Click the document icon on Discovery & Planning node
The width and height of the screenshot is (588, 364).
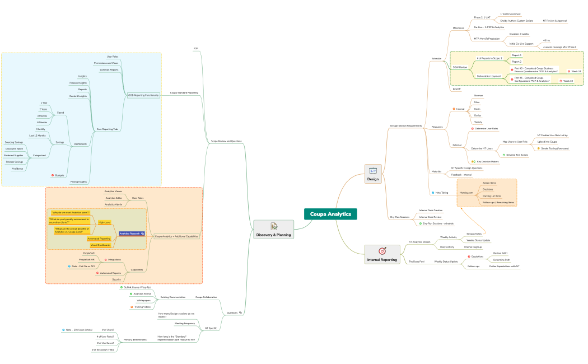click(274, 226)
